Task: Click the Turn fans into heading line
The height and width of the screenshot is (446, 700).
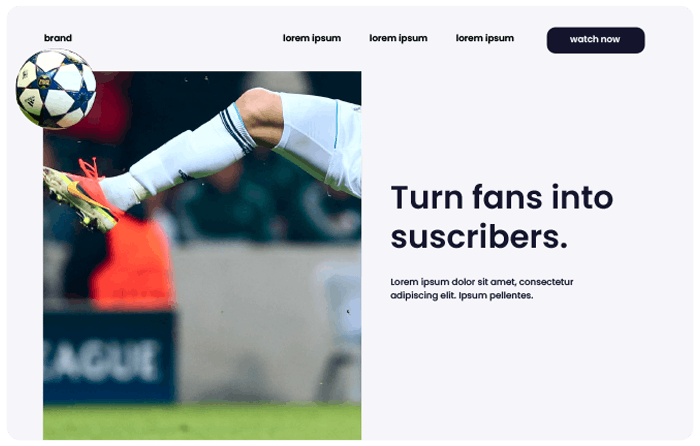Action: point(502,197)
